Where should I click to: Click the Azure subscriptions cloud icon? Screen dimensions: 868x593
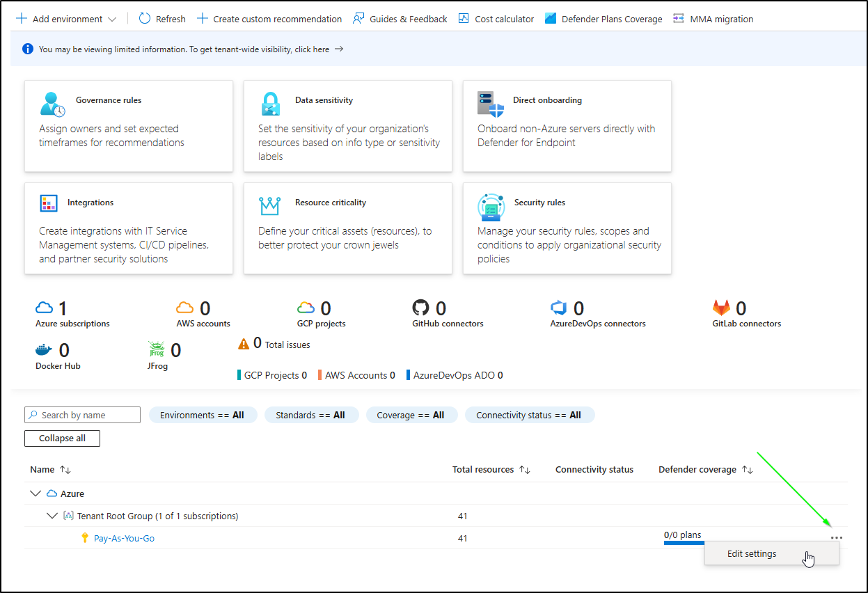45,308
